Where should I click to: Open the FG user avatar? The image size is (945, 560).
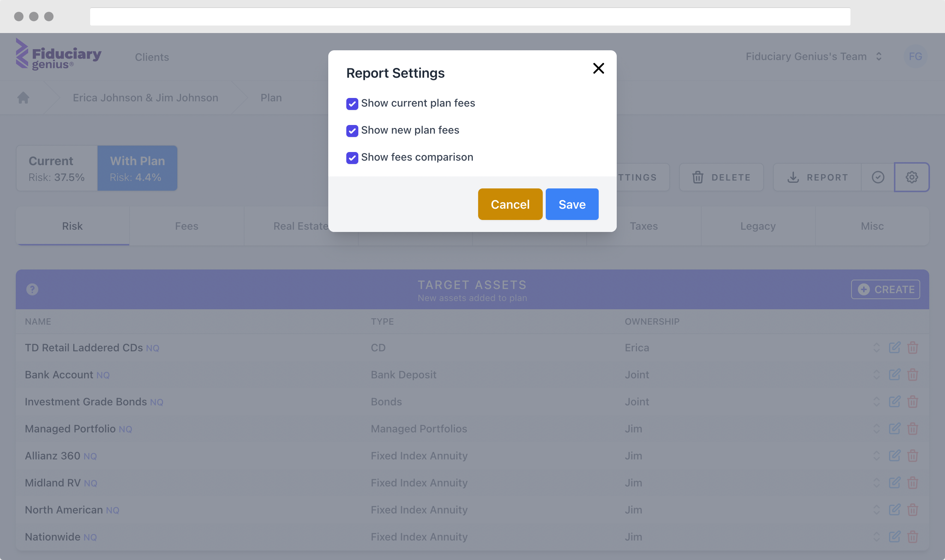coord(915,56)
